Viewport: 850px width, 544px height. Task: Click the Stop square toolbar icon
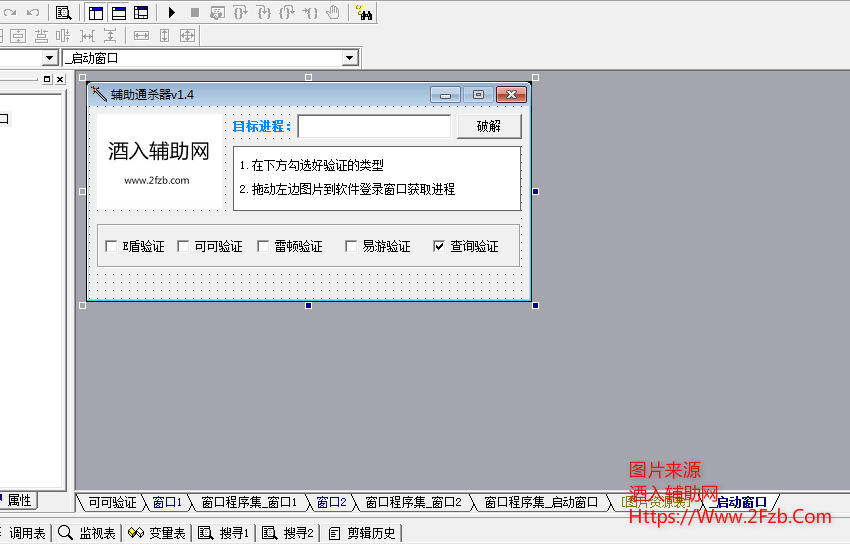195,13
